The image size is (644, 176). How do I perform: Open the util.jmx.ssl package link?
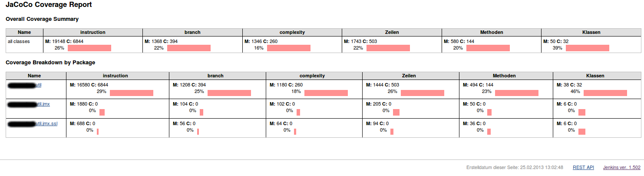(47, 123)
